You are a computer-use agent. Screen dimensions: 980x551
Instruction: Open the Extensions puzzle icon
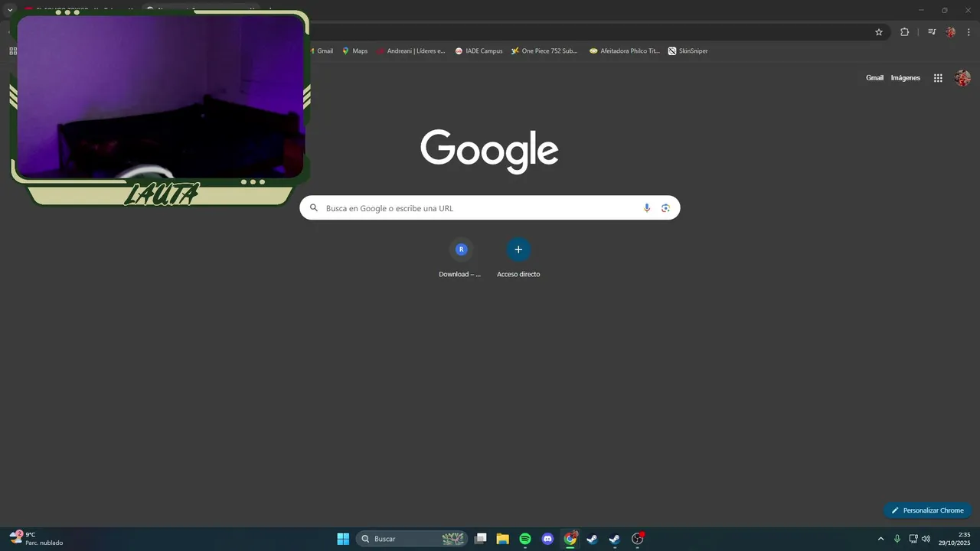(904, 32)
